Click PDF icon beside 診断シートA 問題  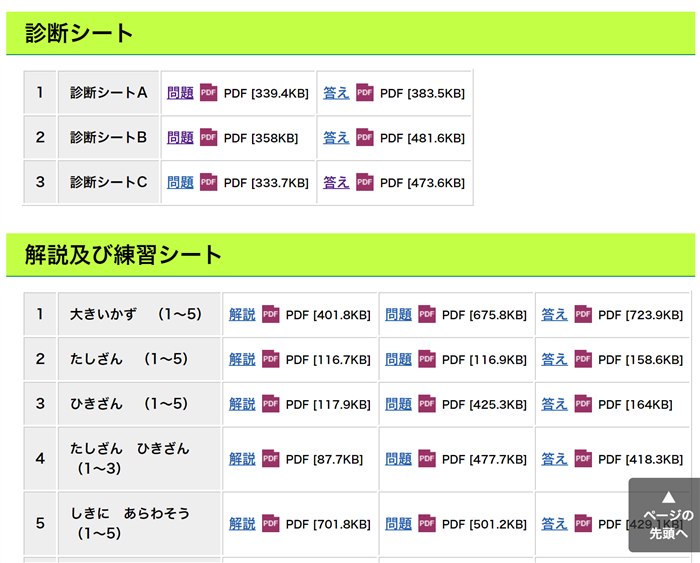(x=208, y=93)
